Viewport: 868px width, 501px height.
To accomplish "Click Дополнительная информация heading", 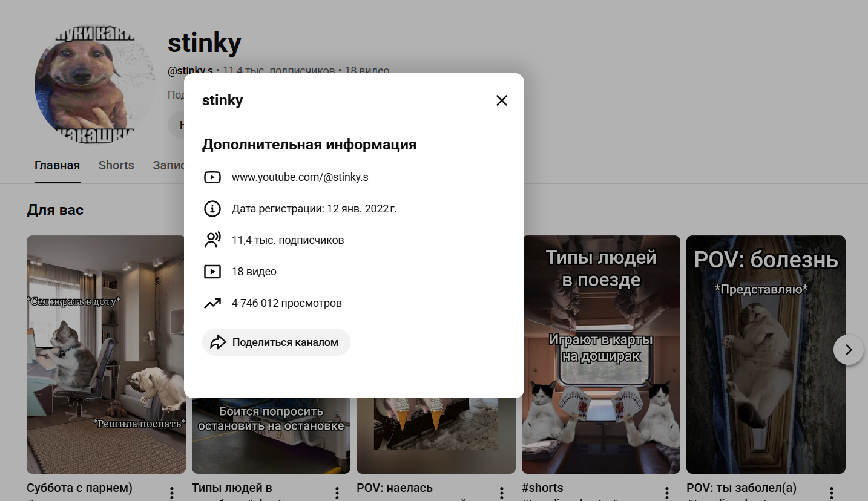I will coord(309,145).
